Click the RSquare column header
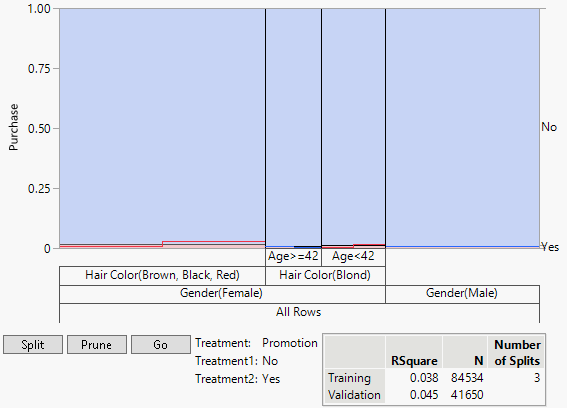 point(414,361)
